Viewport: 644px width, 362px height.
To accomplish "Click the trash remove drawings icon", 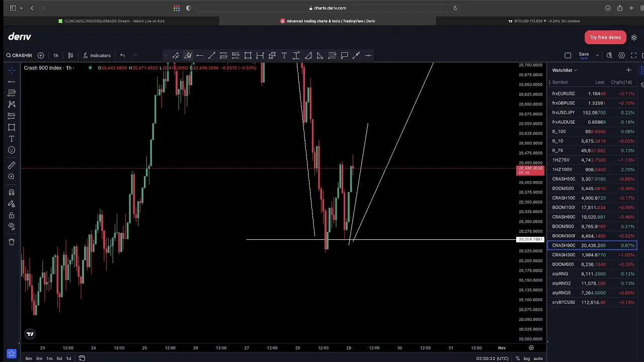I will click(x=12, y=242).
